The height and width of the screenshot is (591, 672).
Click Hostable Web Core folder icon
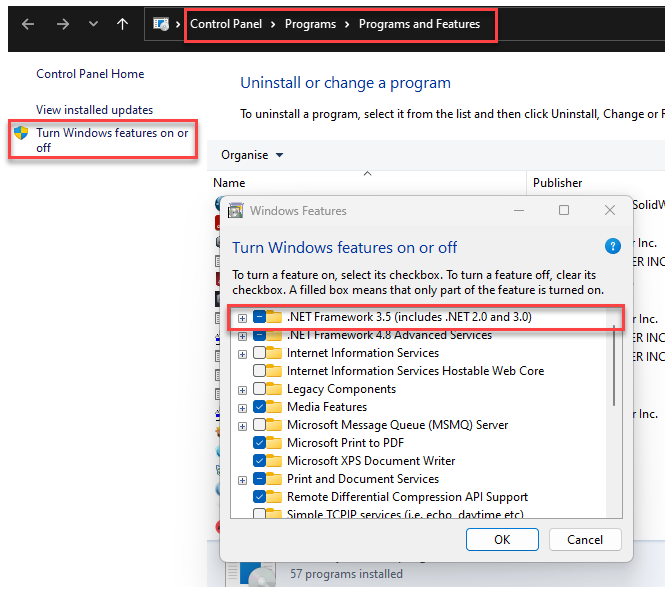[274, 371]
